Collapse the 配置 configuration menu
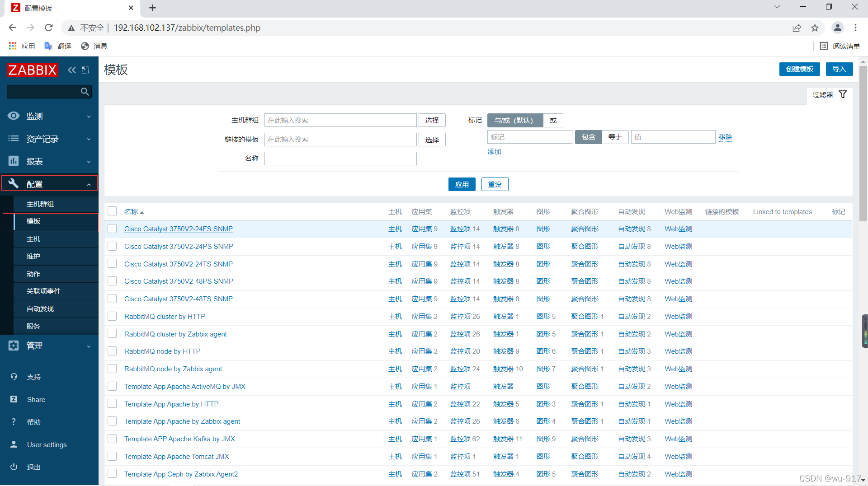Viewport: 868px width, 486px height. pyautogui.click(x=49, y=184)
